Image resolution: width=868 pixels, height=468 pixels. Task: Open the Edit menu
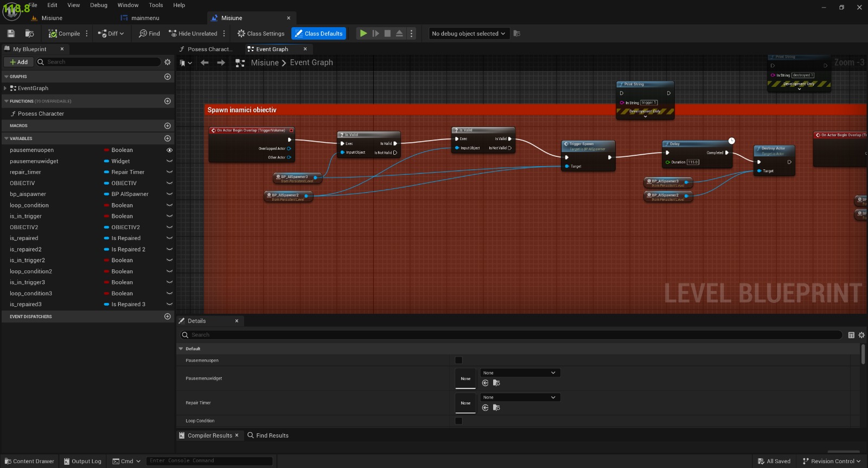point(52,5)
